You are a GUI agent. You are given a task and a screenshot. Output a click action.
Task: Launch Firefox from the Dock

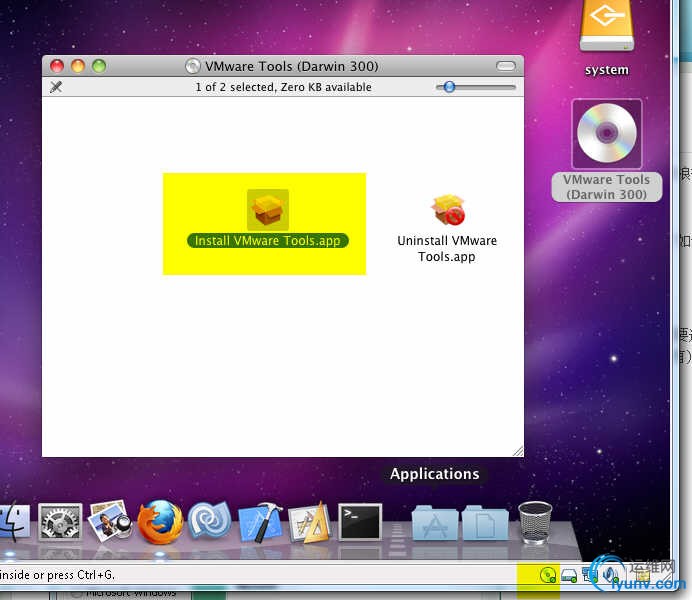pyautogui.click(x=160, y=522)
